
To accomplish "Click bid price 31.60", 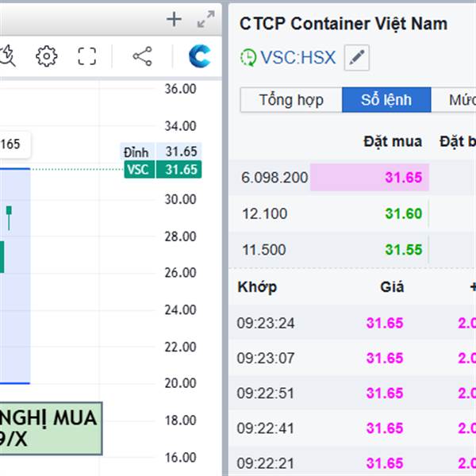I will (404, 213).
